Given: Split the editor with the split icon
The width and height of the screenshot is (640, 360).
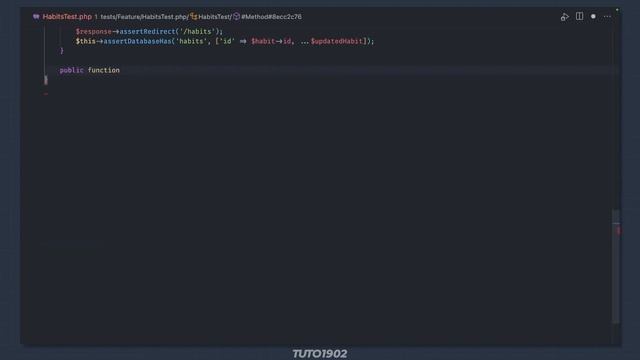Looking at the screenshot, I should tap(579, 16).
